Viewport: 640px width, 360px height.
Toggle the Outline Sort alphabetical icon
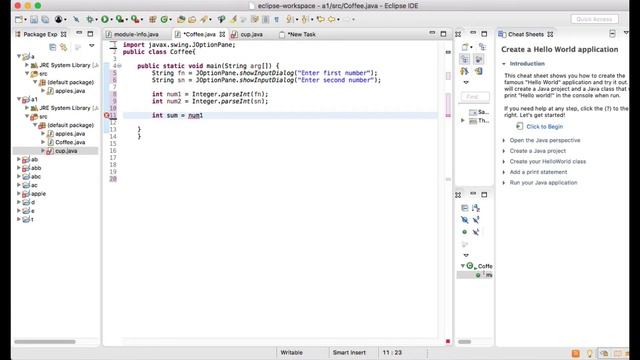tap(476, 208)
